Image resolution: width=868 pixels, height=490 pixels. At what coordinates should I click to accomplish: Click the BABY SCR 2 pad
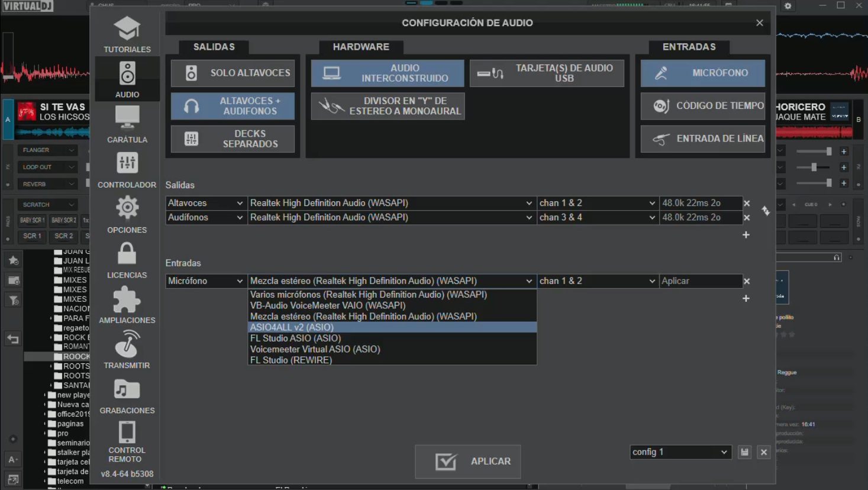64,220
